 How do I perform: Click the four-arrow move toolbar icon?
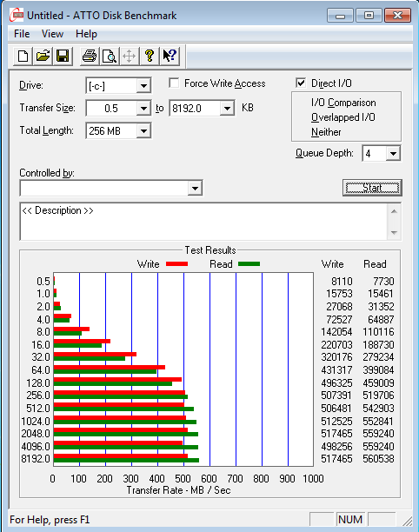click(x=130, y=56)
